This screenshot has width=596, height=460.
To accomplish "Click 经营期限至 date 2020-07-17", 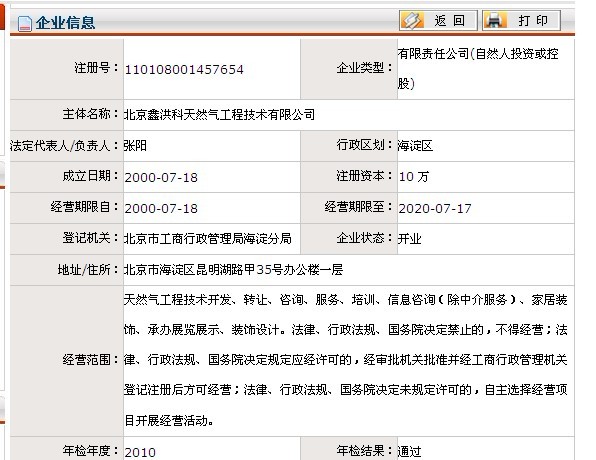I will 435,208.
